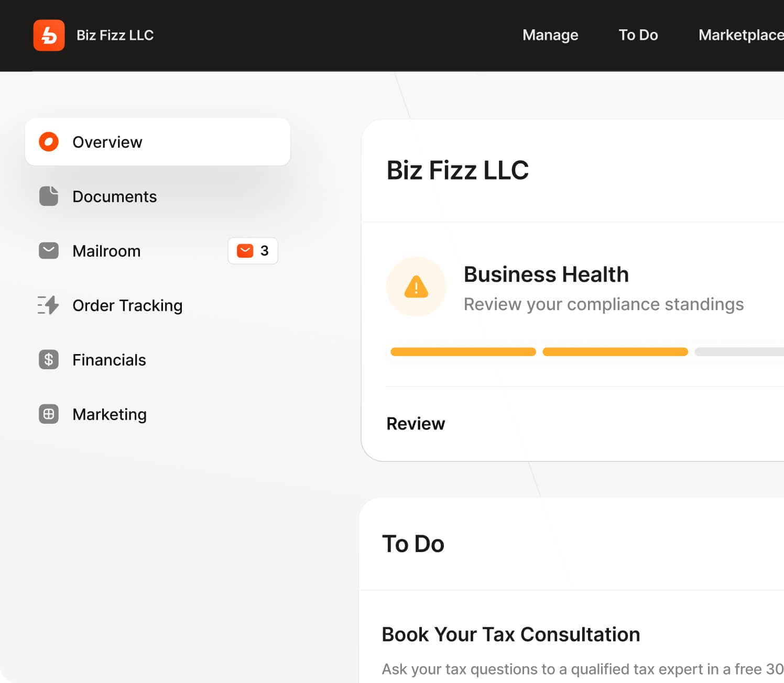
Task: Click the gray unfilled progress segment
Action: coord(739,352)
